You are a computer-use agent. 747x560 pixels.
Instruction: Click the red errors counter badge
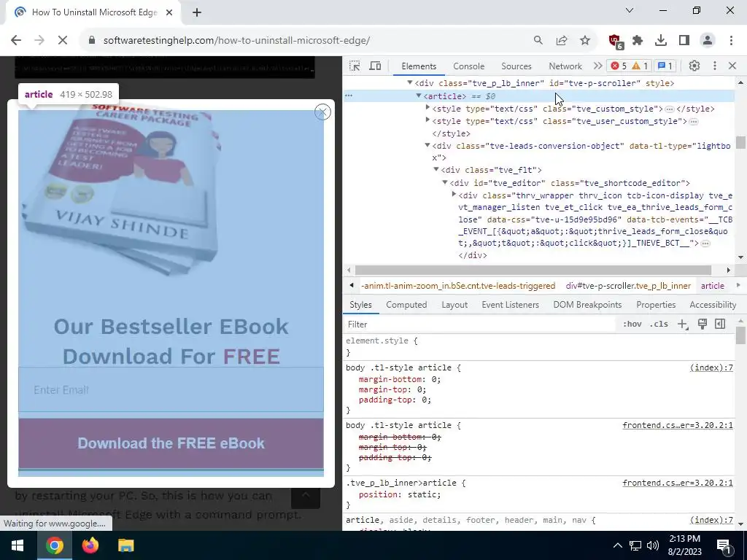pos(619,66)
